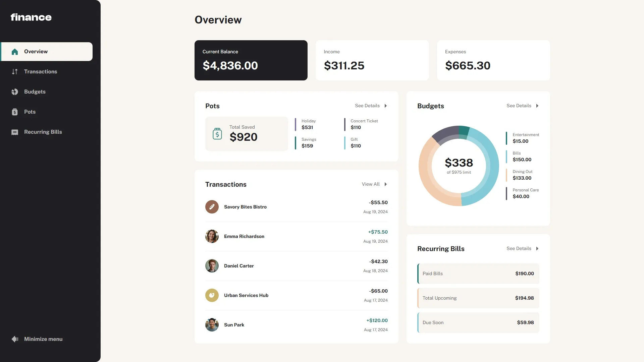The height and width of the screenshot is (362, 644).
Task: Collapse the sidebar with Minimize menu
Action: point(43,339)
